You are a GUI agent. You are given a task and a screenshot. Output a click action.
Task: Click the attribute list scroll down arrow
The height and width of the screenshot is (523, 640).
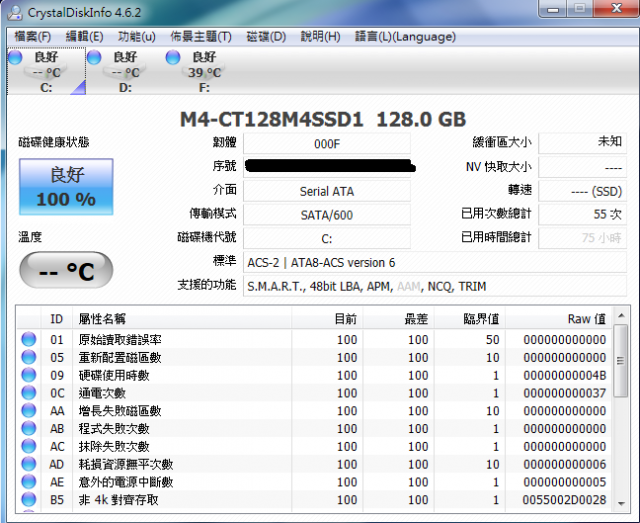[621, 503]
